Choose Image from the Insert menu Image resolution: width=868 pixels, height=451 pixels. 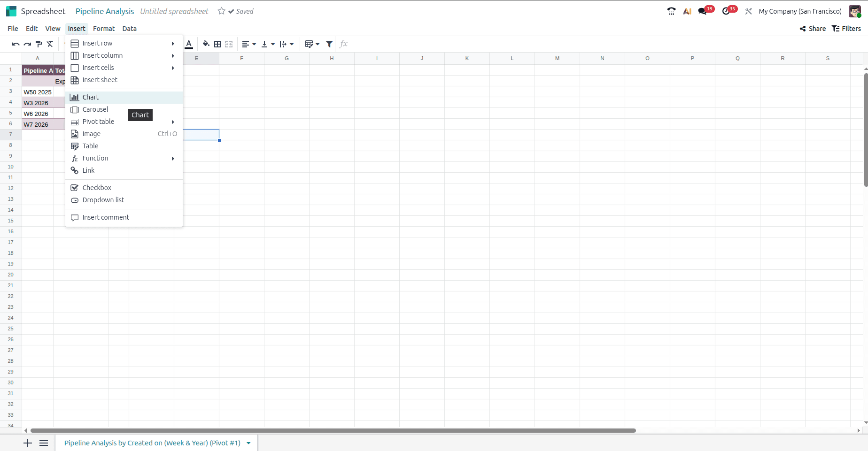point(124,134)
